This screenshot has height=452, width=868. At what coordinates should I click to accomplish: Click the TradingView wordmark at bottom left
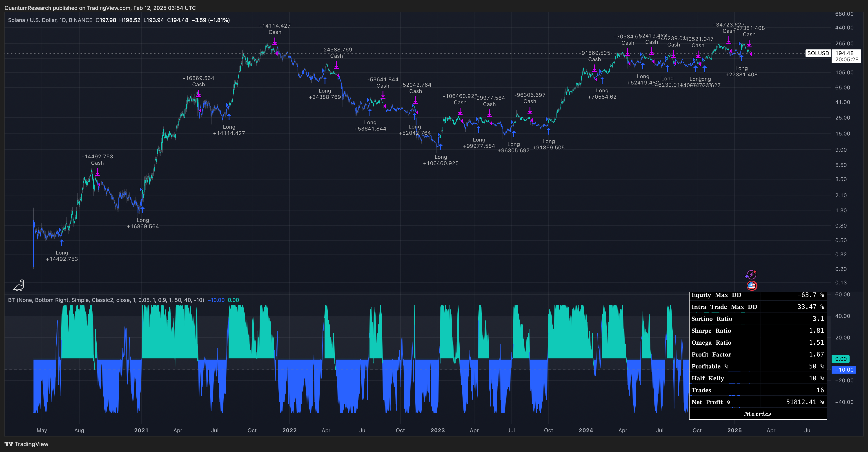pyautogui.click(x=32, y=444)
